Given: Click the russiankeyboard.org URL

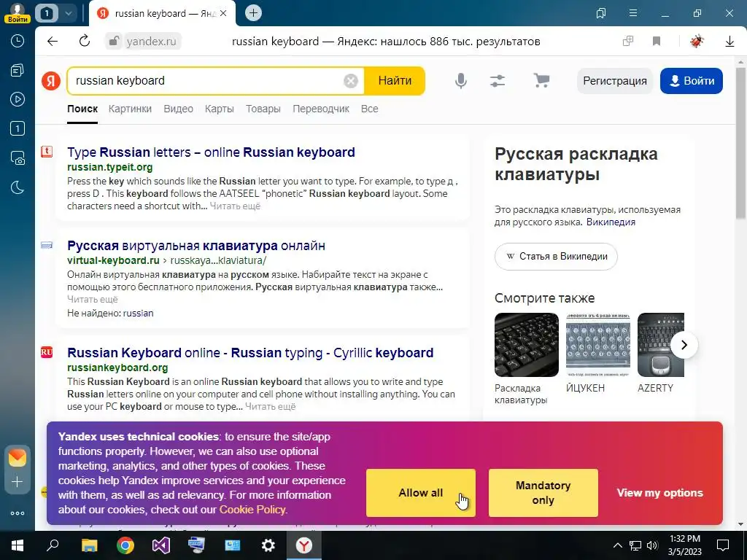Looking at the screenshot, I should (117, 367).
